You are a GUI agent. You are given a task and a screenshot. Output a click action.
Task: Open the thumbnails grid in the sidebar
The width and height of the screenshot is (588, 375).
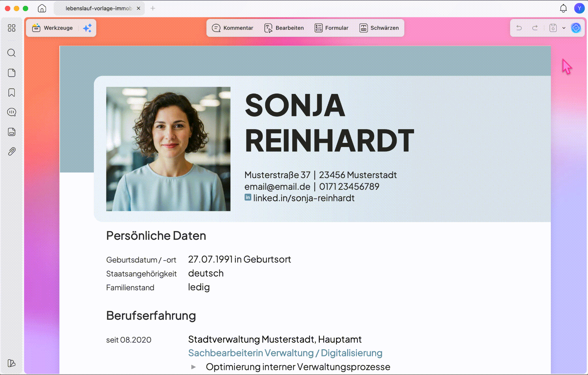coord(12,28)
